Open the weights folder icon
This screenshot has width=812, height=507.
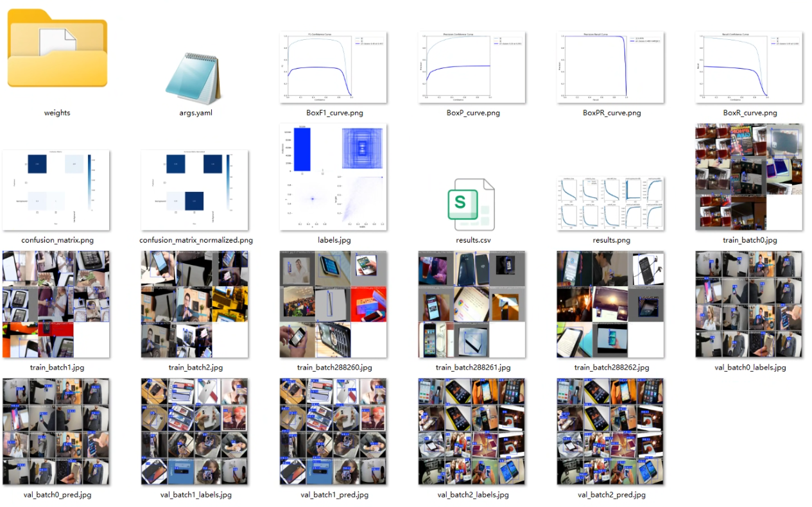point(57,49)
